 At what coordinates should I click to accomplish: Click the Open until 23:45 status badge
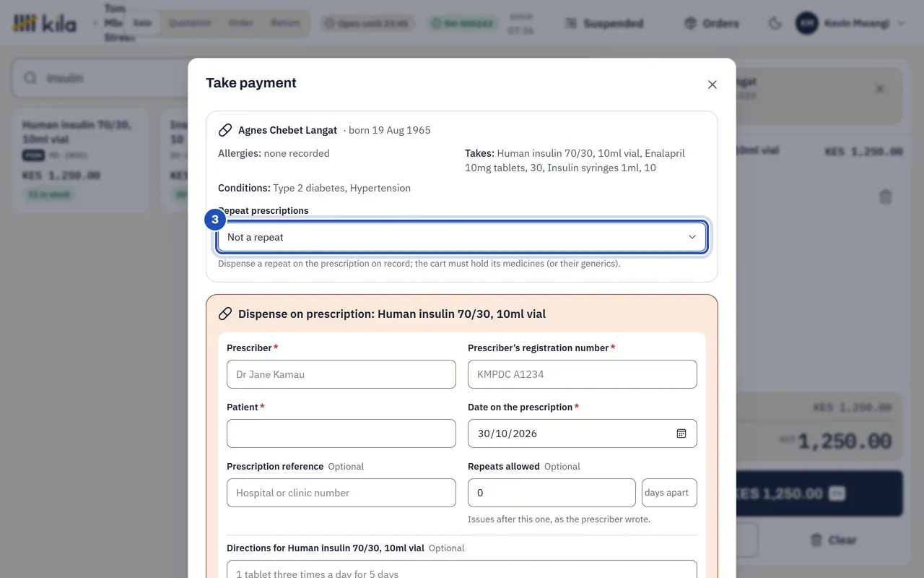(x=366, y=23)
